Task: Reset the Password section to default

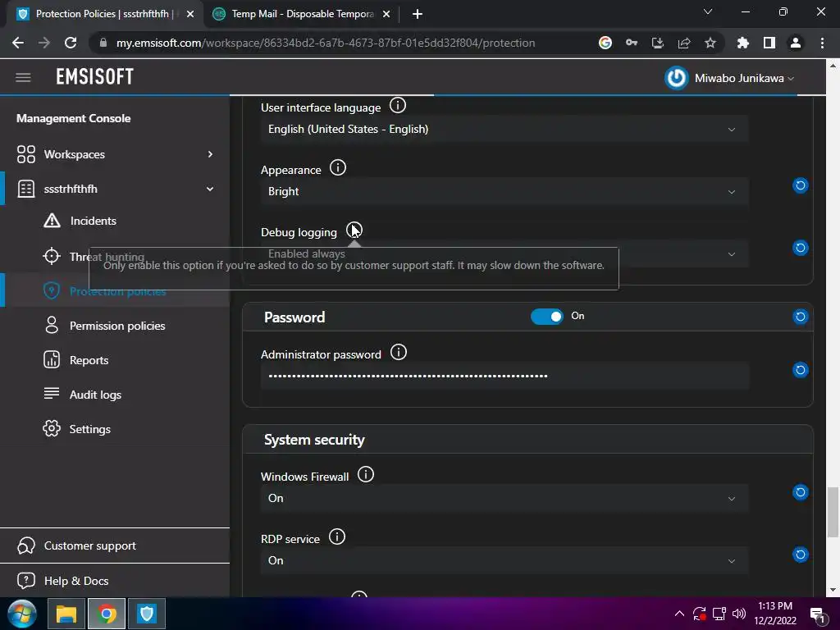Action: 801,317
